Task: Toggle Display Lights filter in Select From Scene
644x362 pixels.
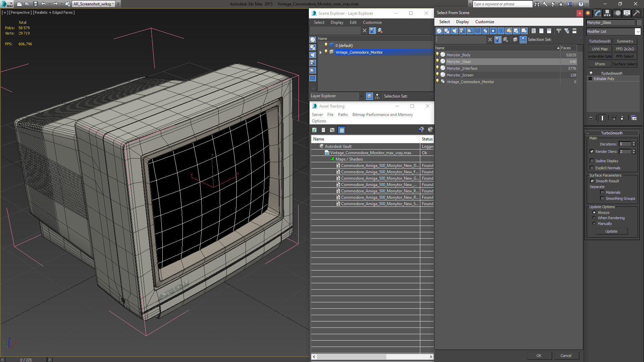Action: tap(454, 31)
